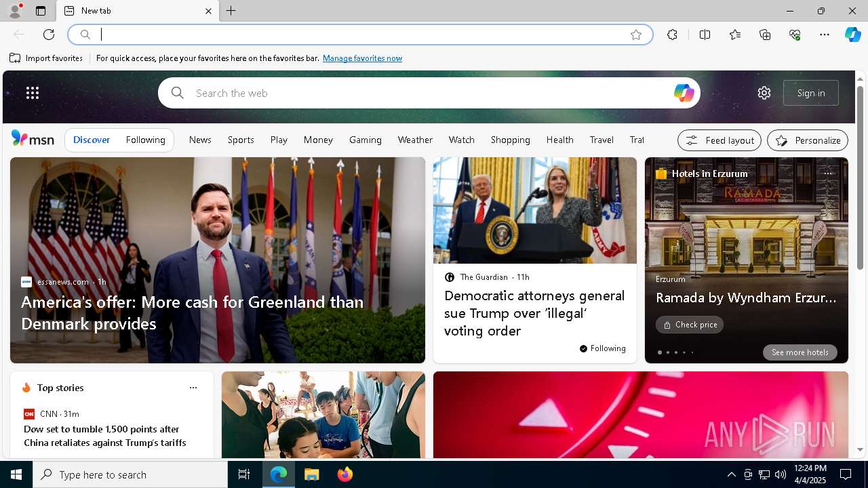Screen dimensions: 868x488
Task: Open Browser essentials heart icon
Action: coord(795,35)
